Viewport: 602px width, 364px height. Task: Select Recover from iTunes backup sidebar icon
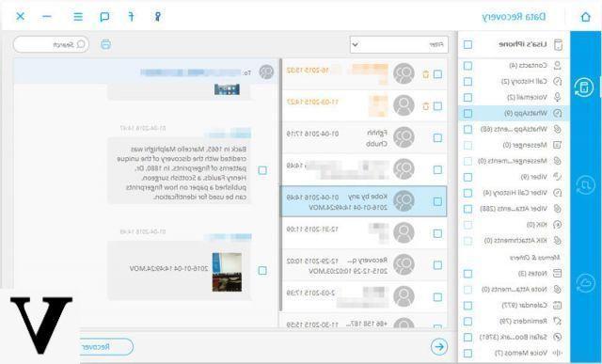pyautogui.click(x=585, y=185)
